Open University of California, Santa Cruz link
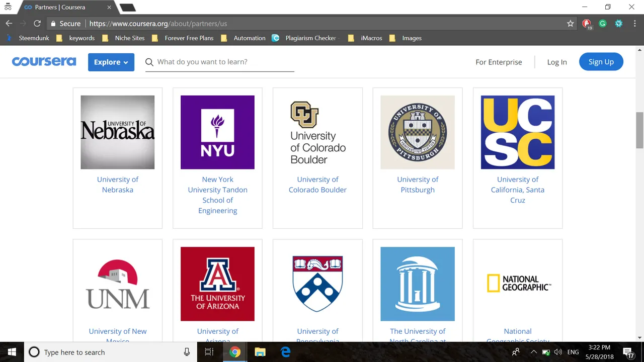Viewport: 644px width, 362px height. 518,190
